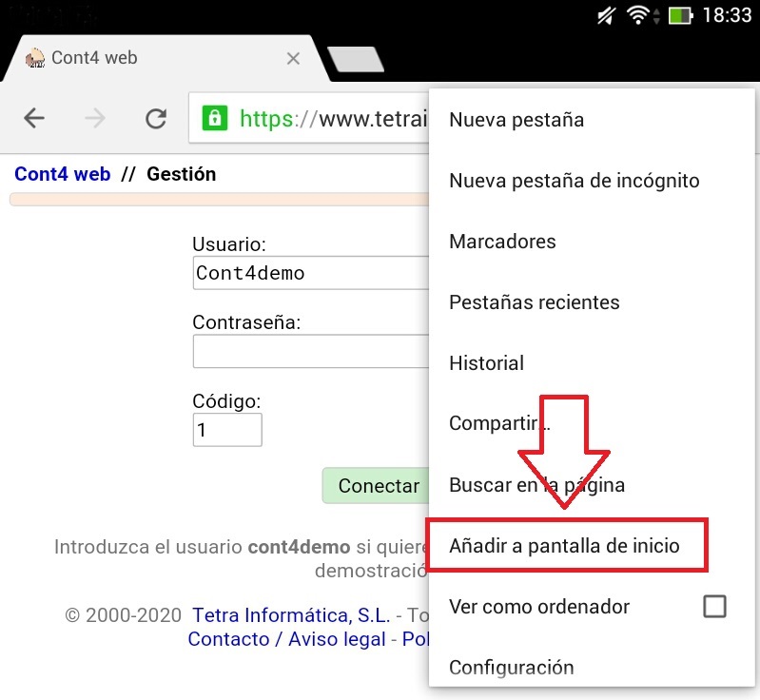
Task: Open Marcadores from the menu
Action: (502, 242)
